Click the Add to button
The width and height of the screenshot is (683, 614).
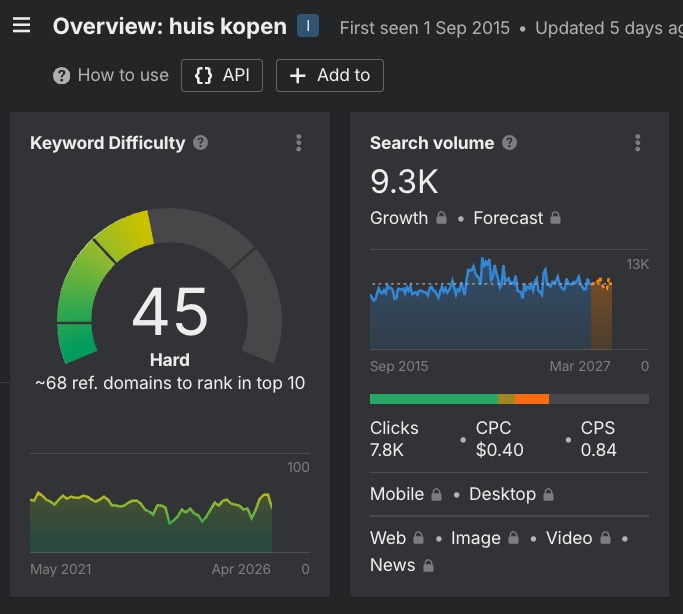[330, 75]
